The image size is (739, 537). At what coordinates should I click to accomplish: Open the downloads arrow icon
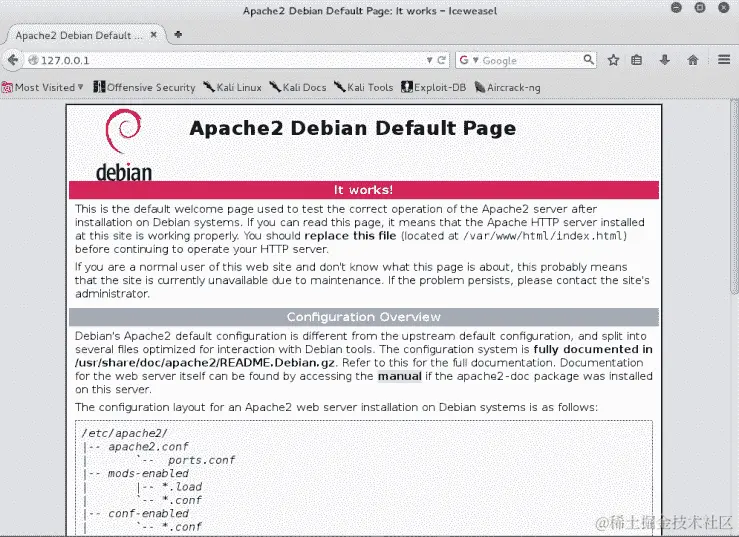(x=665, y=60)
